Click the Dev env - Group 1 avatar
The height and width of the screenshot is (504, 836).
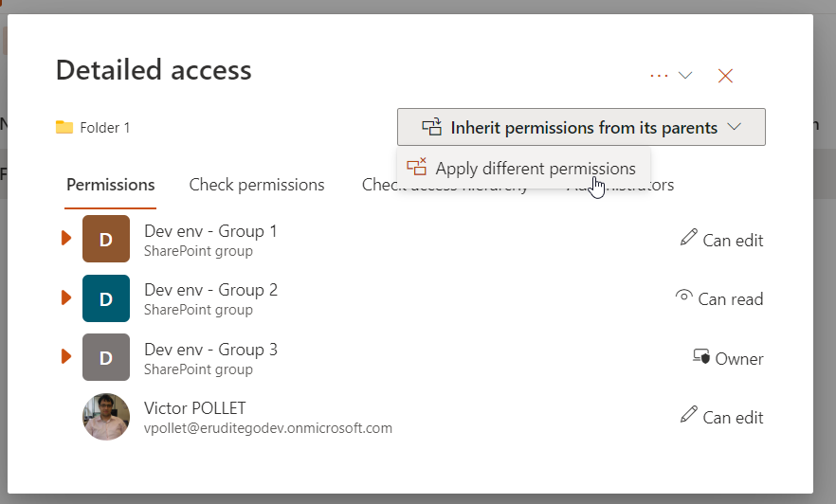coord(106,239)
